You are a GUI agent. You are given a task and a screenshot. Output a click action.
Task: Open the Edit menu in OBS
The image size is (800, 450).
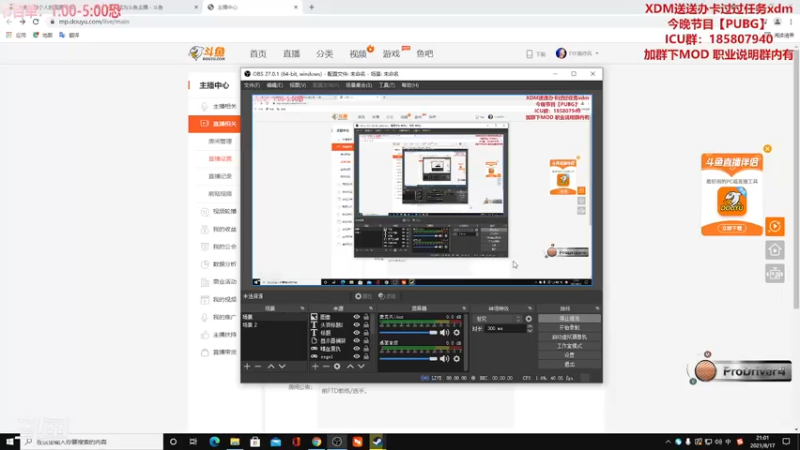coord(274,85)
